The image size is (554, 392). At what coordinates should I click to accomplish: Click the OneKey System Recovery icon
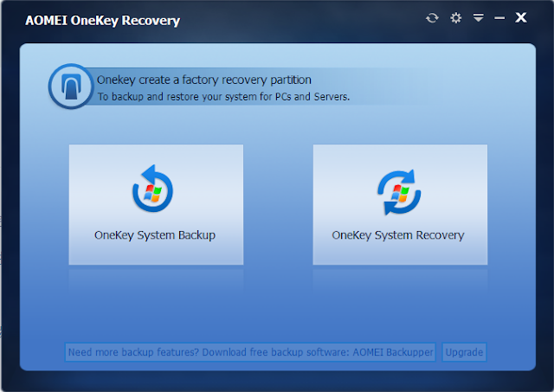click(399, 192)
